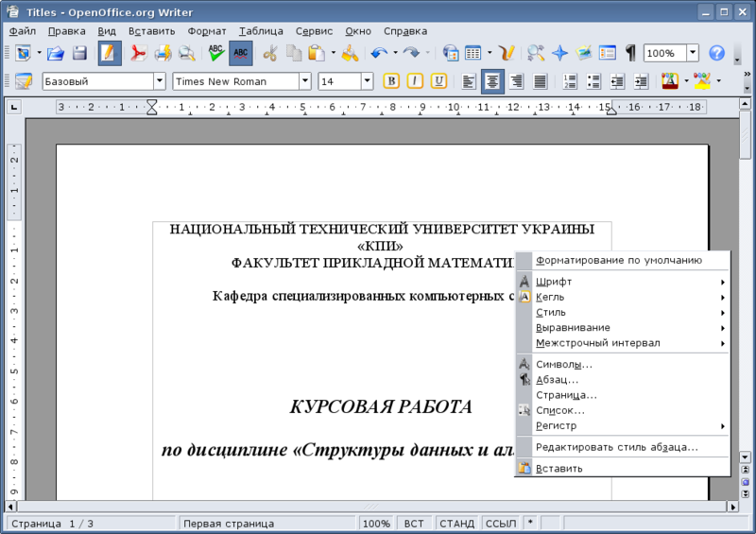This screenshot has height=534, width=756.
Task: Undo the last action
Action: 380,53
